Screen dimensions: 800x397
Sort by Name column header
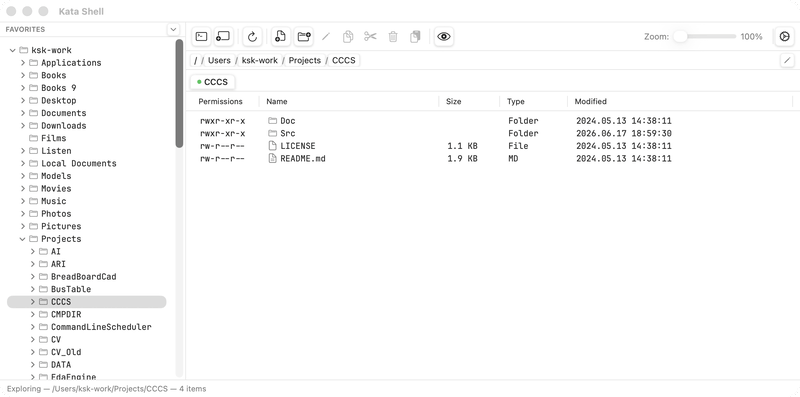(277, 102)
